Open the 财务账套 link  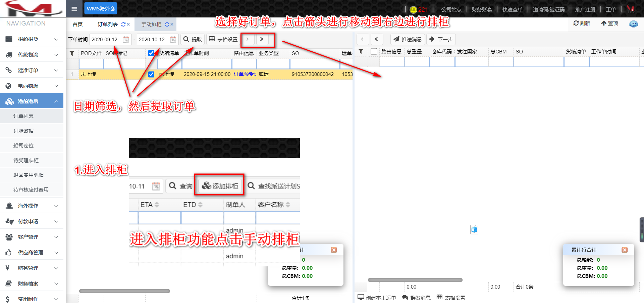482,10
